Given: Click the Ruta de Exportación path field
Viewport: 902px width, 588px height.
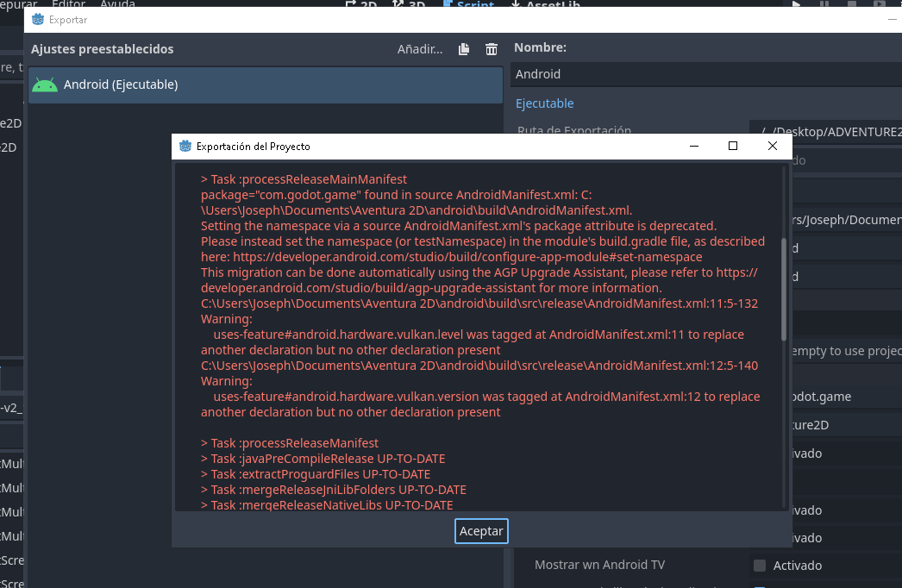Looking at the screenshot, I should (824, 131).
